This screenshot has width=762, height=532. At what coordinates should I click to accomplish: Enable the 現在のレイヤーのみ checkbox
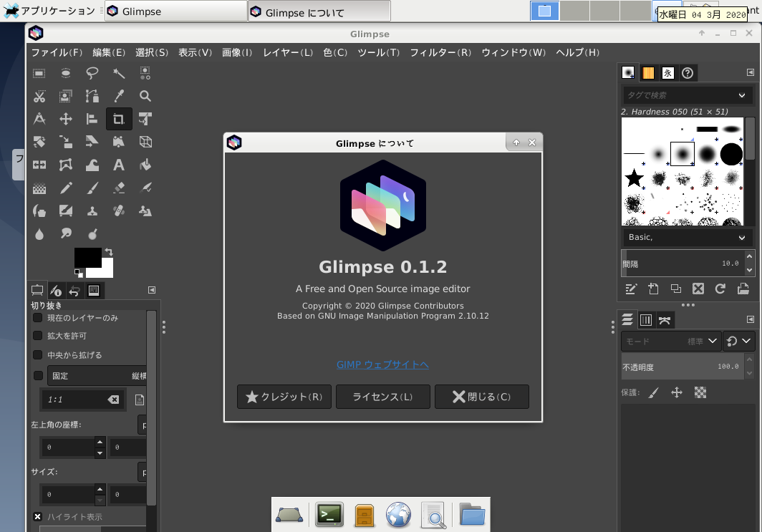pos(38,318)
